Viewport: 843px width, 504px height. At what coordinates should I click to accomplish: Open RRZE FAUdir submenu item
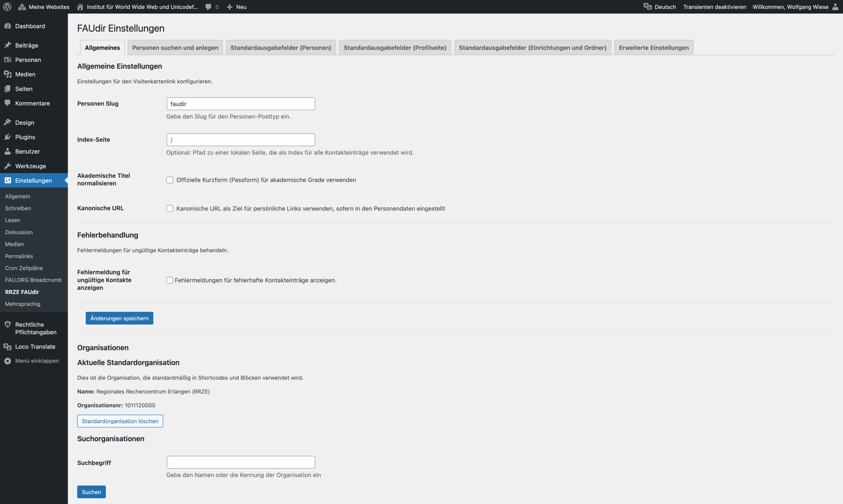[22, 292]
